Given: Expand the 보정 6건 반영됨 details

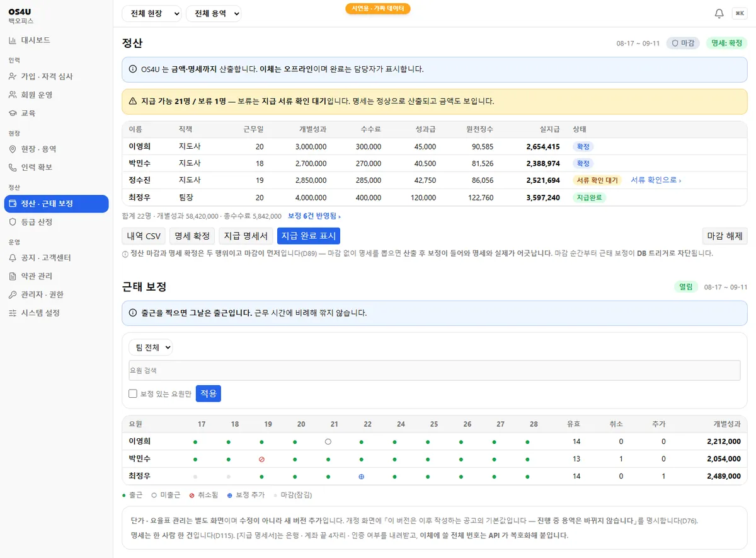Looking at the screenshot, I should (x=314, y=216).
